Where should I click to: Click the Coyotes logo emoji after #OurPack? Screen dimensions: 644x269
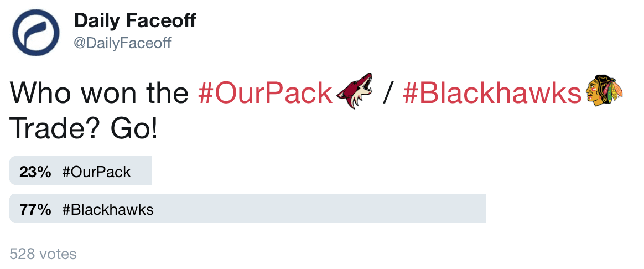click(x=355, y=92)
